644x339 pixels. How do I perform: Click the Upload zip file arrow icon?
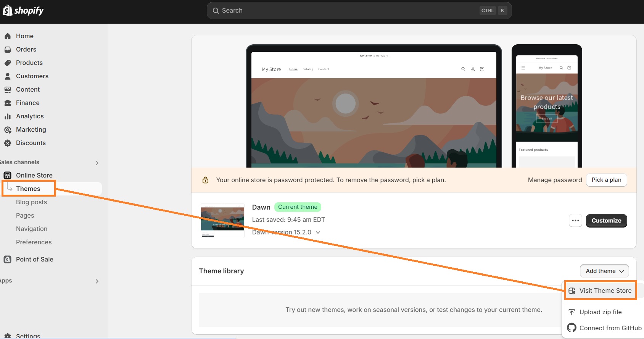point(572,312)
